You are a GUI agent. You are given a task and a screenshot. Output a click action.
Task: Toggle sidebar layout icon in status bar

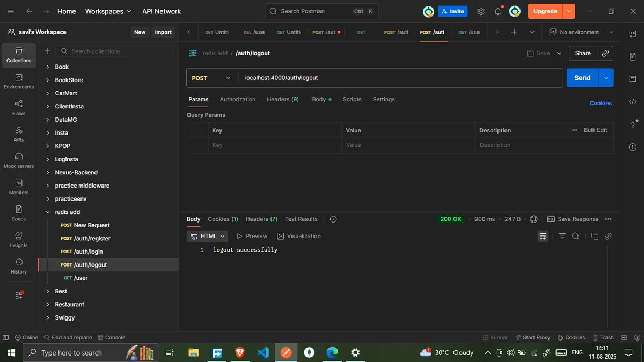pos(5,337)
